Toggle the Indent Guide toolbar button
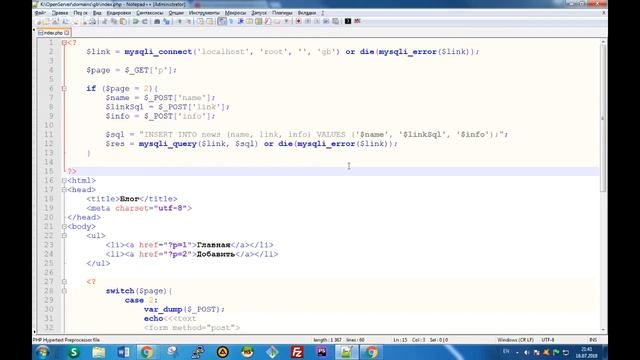The image size is (640, 360). pyautogui.click(x=240, y=21)
